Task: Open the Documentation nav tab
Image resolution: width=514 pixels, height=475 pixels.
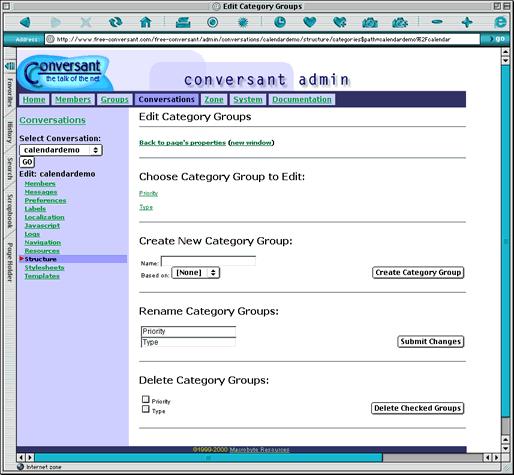Action: point(302,99)
